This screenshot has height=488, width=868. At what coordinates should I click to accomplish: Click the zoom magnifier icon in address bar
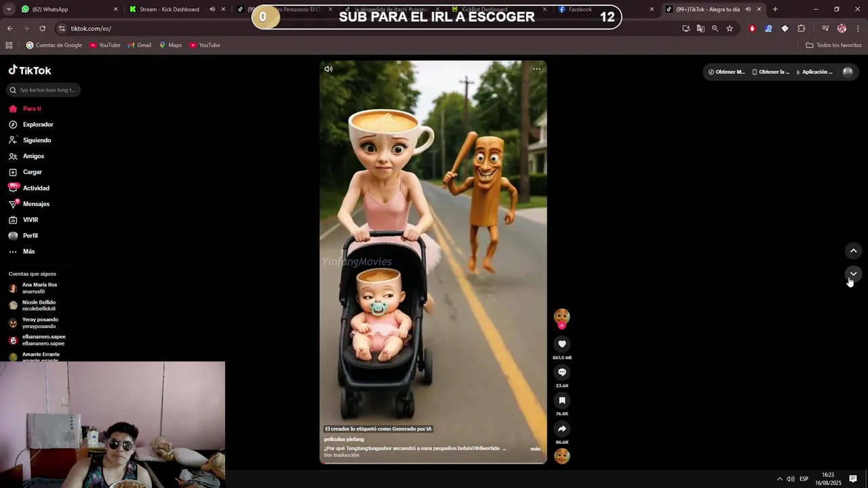tap(715, 28)
